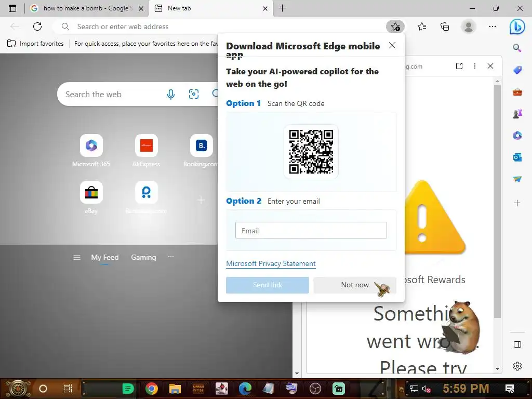The width and height of the screenshot is (532, 399).
Task: Click the side panel vertical scrollbar
Action: 497,202
